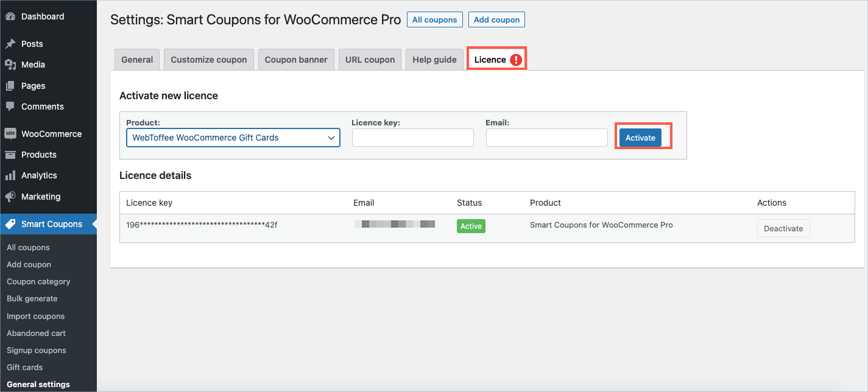868x392 pixels.
Task: Open the Help guide tab
Action: pyautogui.click(x=434, y=60)
